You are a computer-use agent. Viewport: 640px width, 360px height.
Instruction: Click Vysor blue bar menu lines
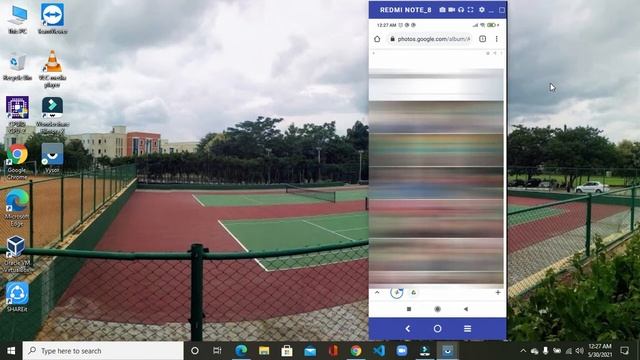(x=467, y=329)
